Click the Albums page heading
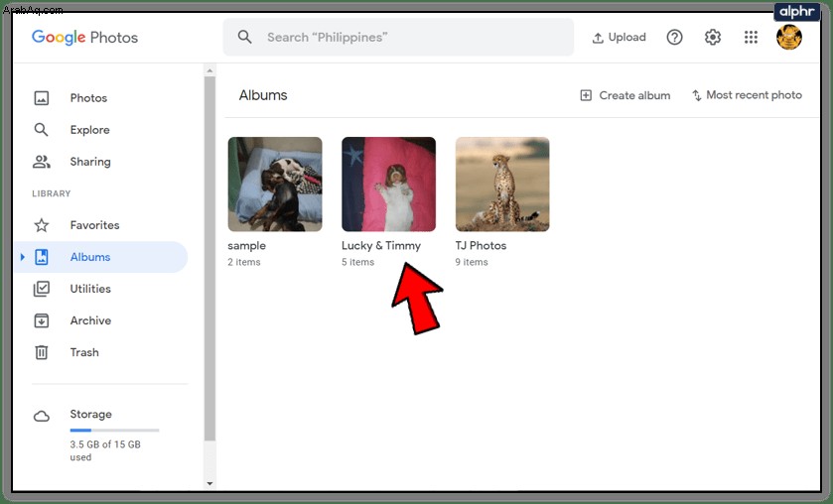The image size is (833, 504). click(x=263, y=95)
